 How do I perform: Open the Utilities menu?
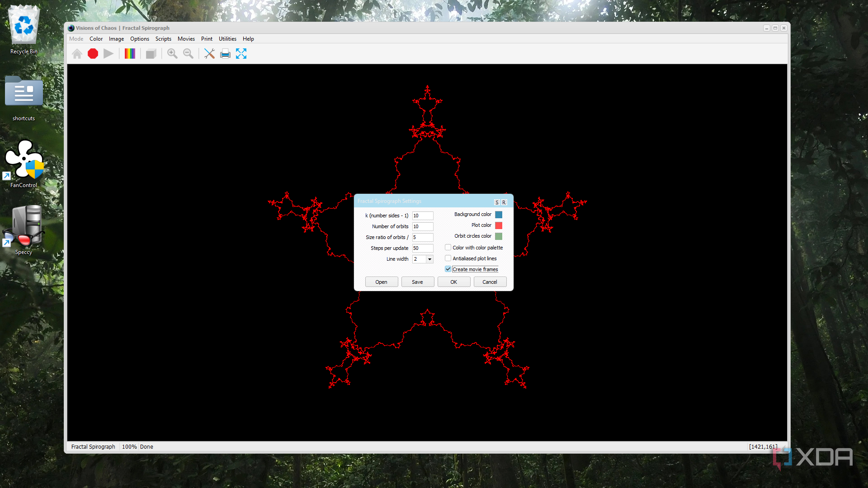click(x=227, y=39)
